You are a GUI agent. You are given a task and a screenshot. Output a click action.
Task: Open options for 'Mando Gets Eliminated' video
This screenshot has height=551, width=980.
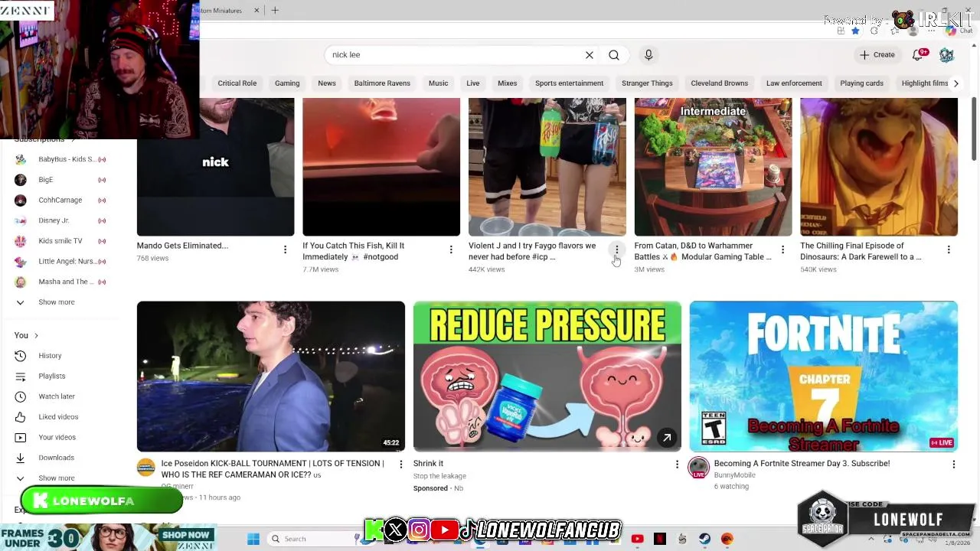tap(285, 249)
